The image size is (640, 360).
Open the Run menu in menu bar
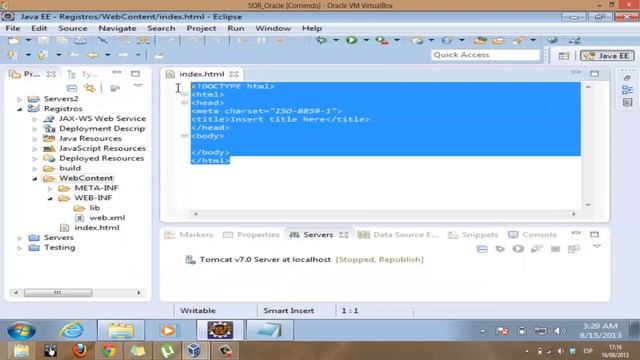(236, 28)
